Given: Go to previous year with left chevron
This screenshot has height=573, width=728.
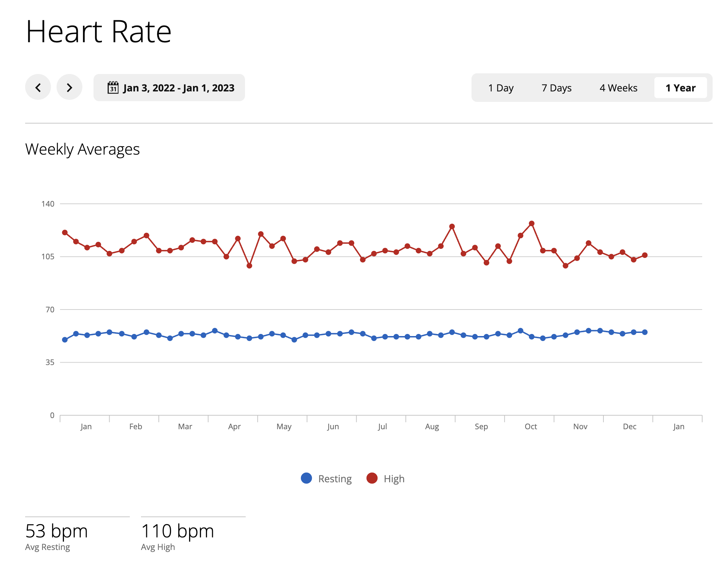Looking at the screenshot, I should 38,87.
